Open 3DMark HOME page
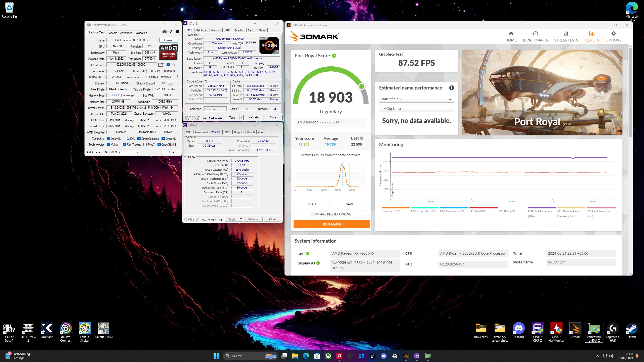Screen dimensions: 644x362 [511, 37]
